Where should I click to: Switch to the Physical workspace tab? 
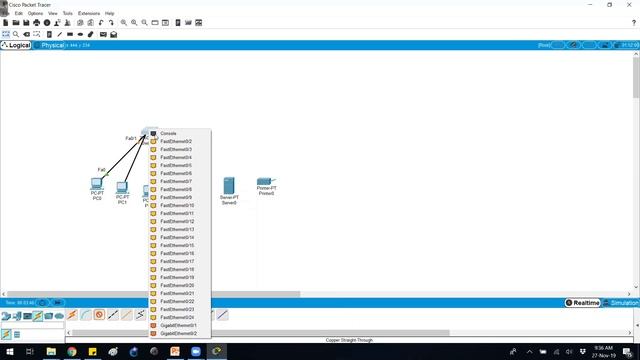click(x=49, y=45)
